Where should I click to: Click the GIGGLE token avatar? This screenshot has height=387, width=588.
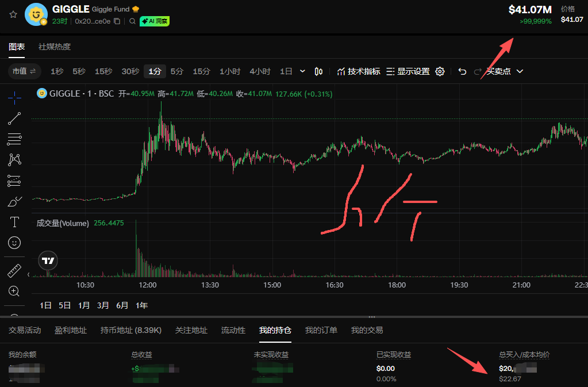[36, 14]
